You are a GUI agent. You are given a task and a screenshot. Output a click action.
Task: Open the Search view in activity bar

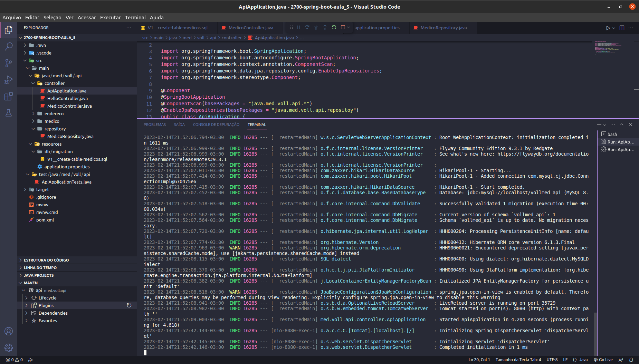point(9,47)
